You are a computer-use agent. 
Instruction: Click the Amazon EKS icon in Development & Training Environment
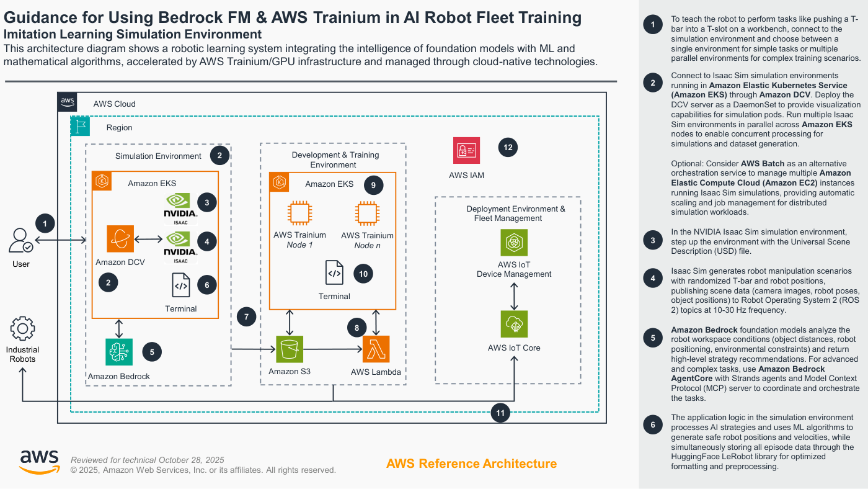tap(280, 182)
